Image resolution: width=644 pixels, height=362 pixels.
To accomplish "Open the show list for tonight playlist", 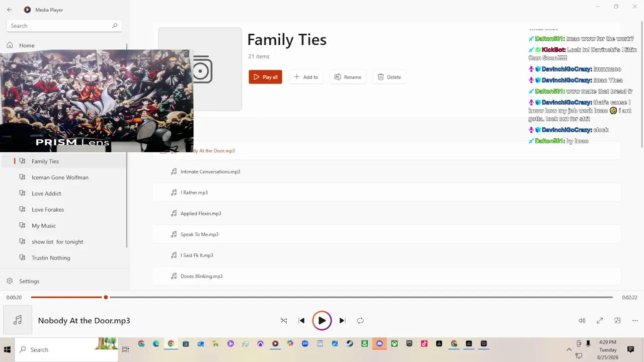I will (64, 242).
